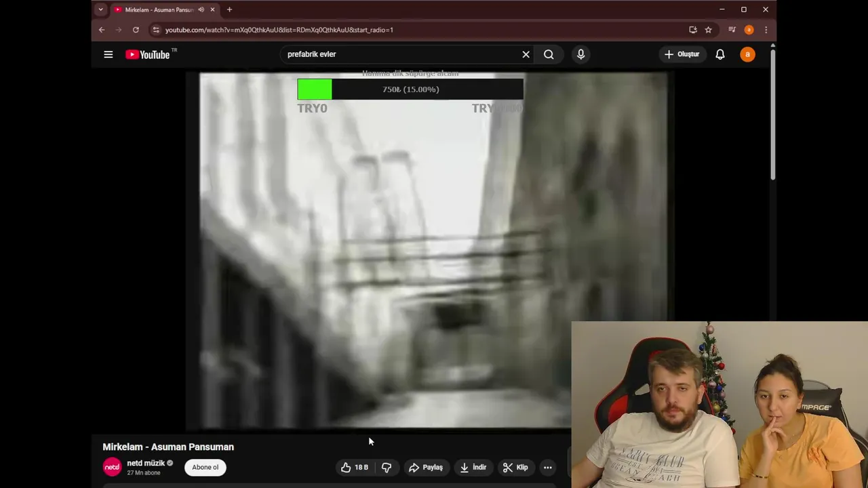Dislike the video with thumbs down

click(x=387, y=467)
